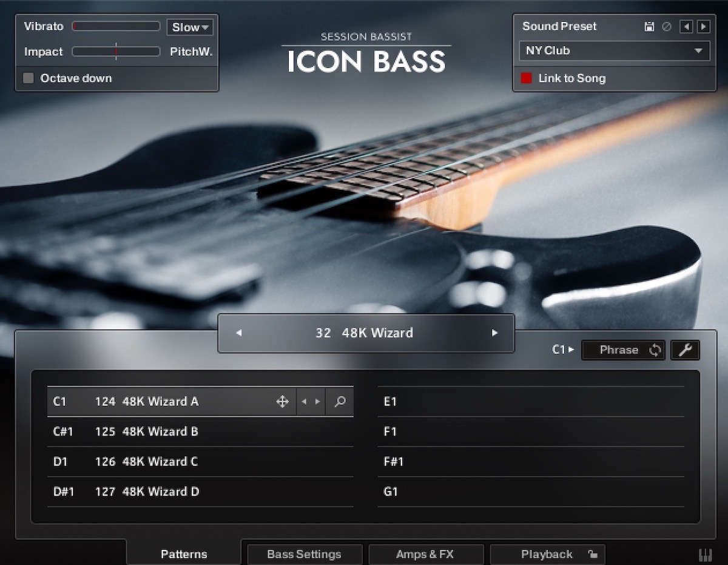728x565 pixels.
Task: Switch to the Bass Settings tab
Action: pyautogui.click(x=304, y=555)
